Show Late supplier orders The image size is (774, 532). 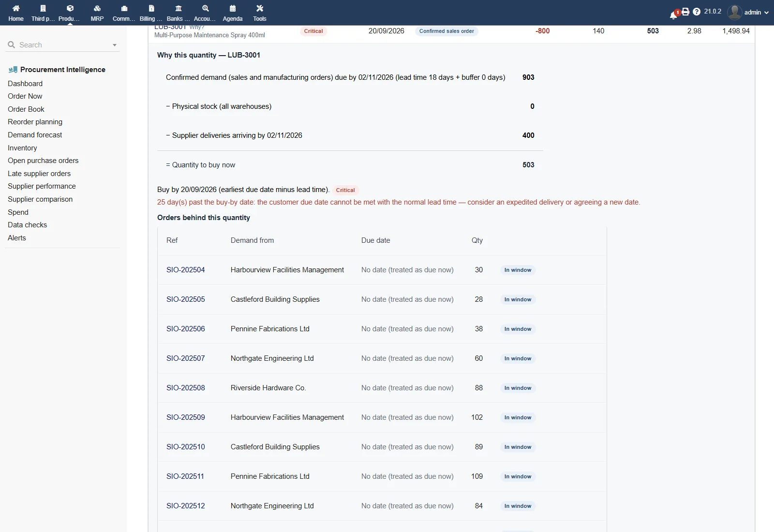(x=39, y=174)
